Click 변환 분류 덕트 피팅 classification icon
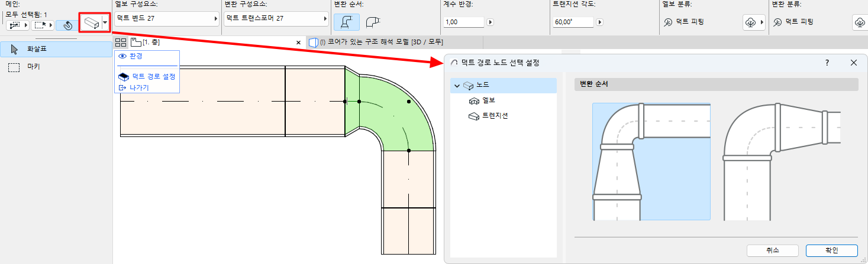 tap(777, 22)
